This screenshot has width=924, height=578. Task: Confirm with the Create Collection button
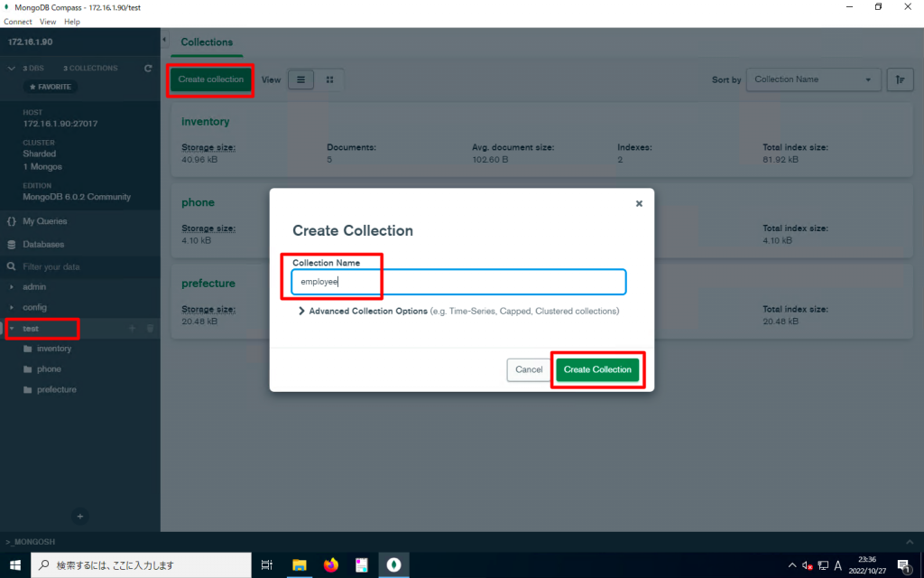(x=597, y=369)
